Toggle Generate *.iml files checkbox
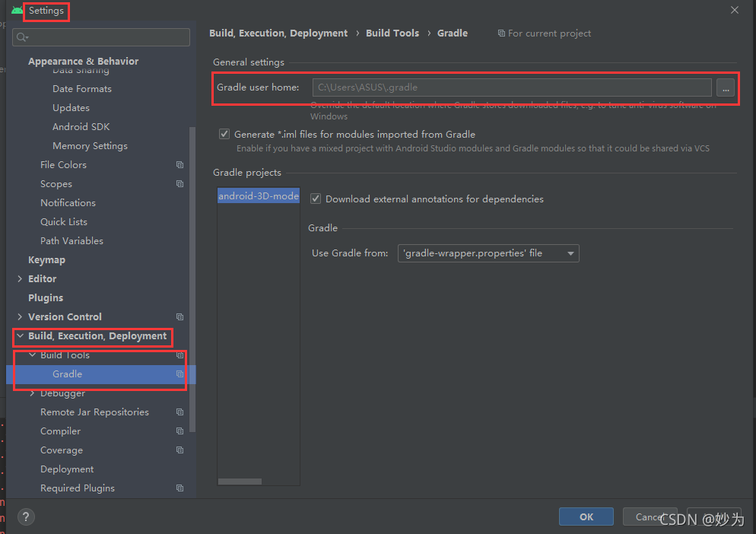756x534 pixels. 224,134
